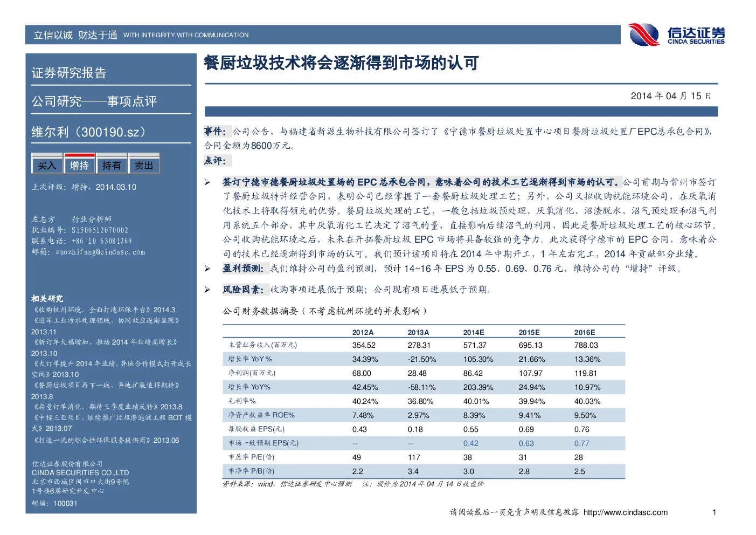Click the 净利润(百万元) row label
756x535 pixels.
click(x=252, y=373)
